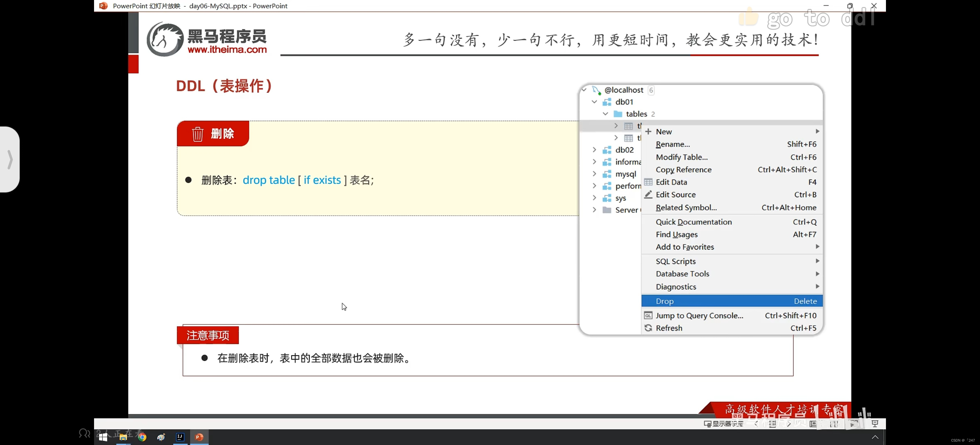Expand the sys schema node

click(594, 197)
